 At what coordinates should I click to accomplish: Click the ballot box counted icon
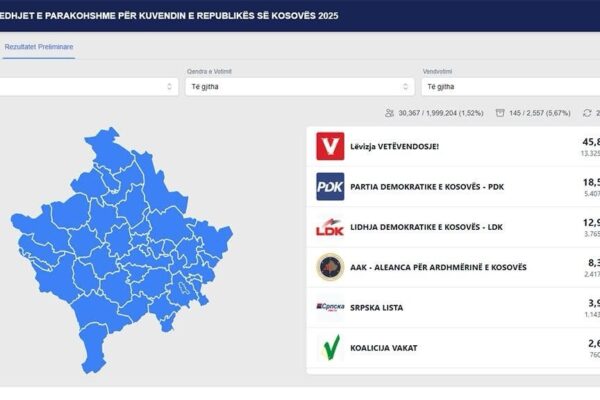tap(500, 113)
